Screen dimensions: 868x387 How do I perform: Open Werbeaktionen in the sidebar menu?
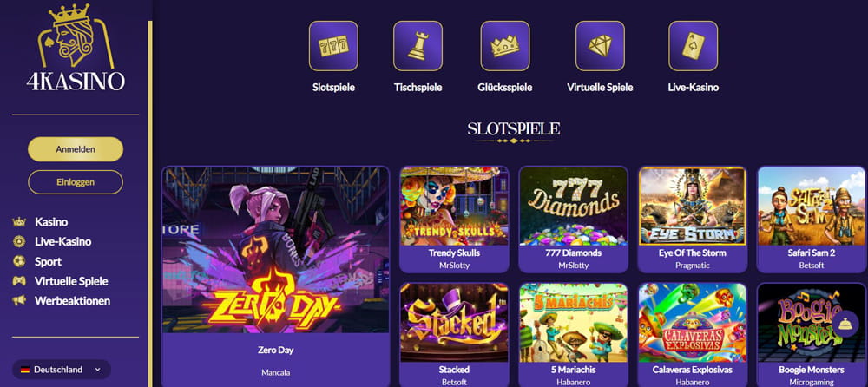(x=73, y=301)
